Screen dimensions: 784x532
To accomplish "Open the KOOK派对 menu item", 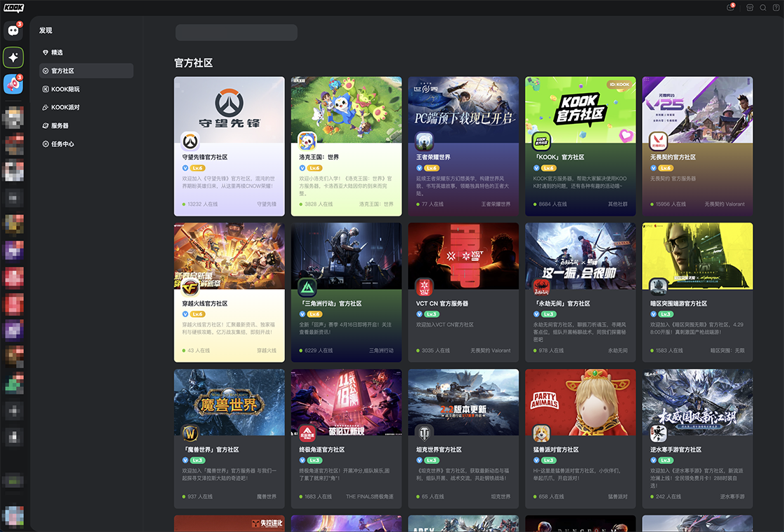I will pyautogui.click(x=86, y=107).
